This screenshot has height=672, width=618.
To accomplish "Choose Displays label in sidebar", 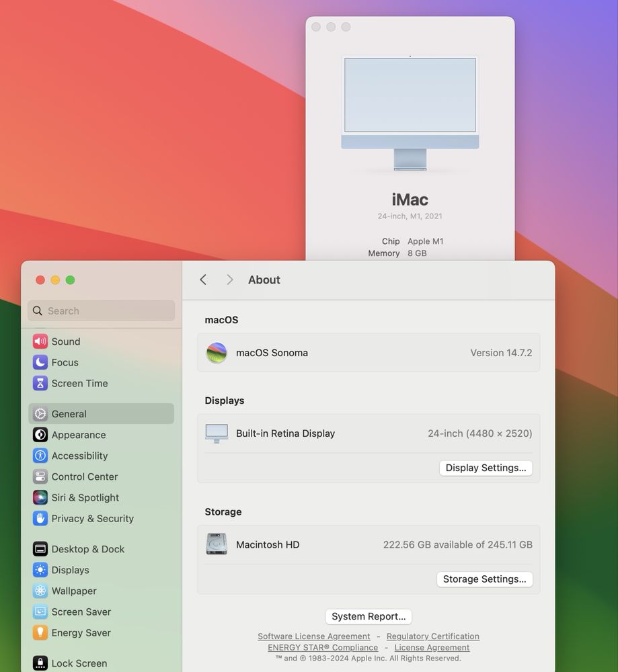I will point(71,570).
